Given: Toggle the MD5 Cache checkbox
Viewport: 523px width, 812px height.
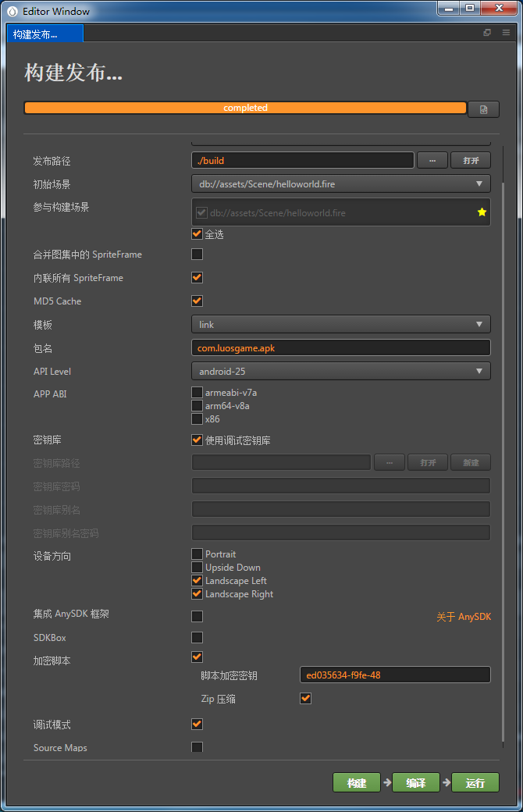Looking at the screenshot, I should point(197,301).
